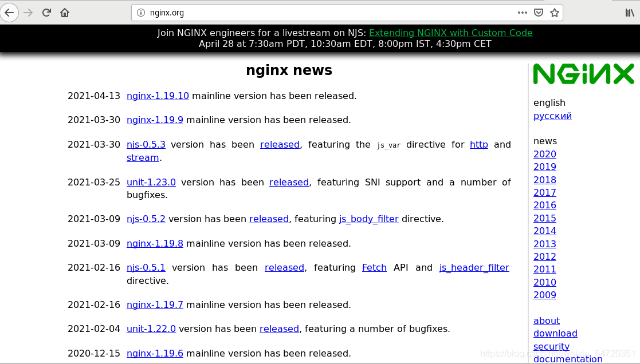Switch language to русский
The width and height of the screenshot is (640, 364).
(x=552, y=116)
